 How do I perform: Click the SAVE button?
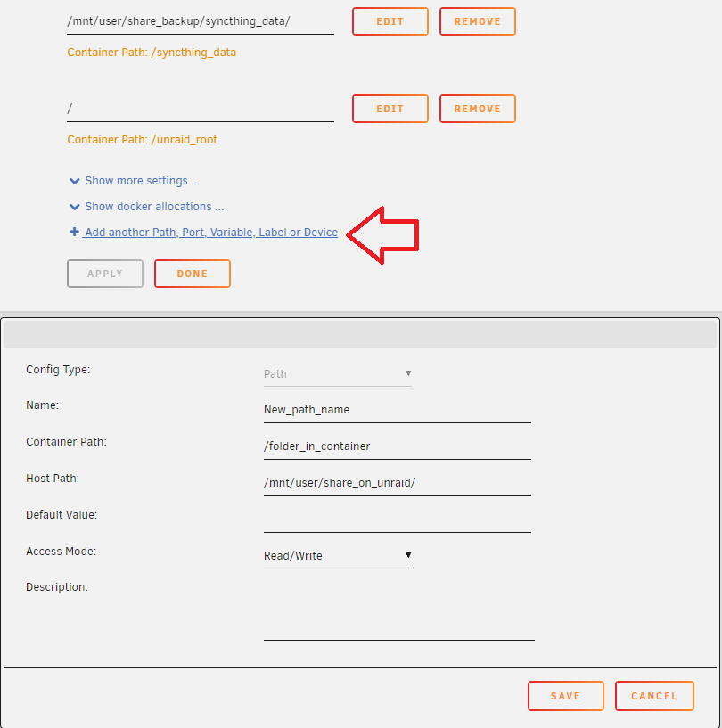[x=565, y=696]
